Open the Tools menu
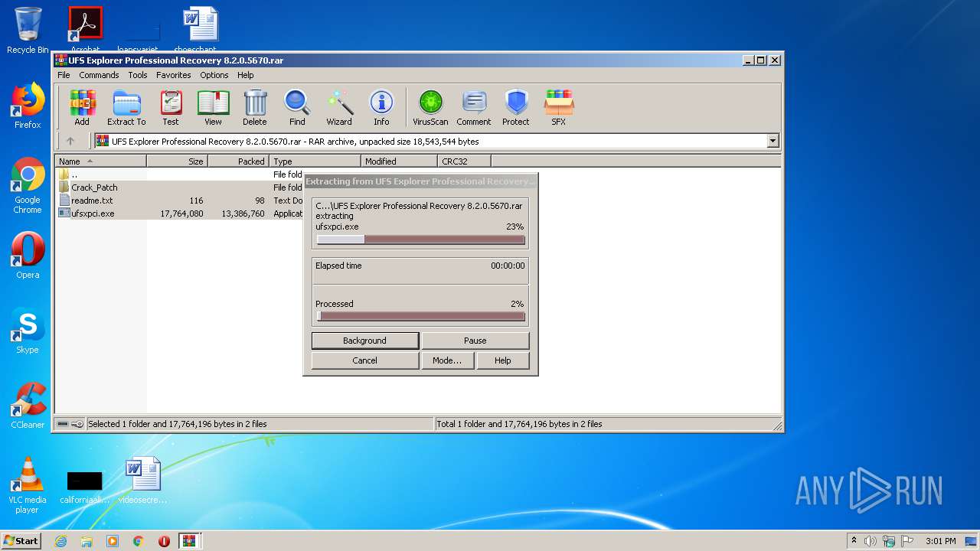Viewport: 980px width, 551px height. point(138,75)
